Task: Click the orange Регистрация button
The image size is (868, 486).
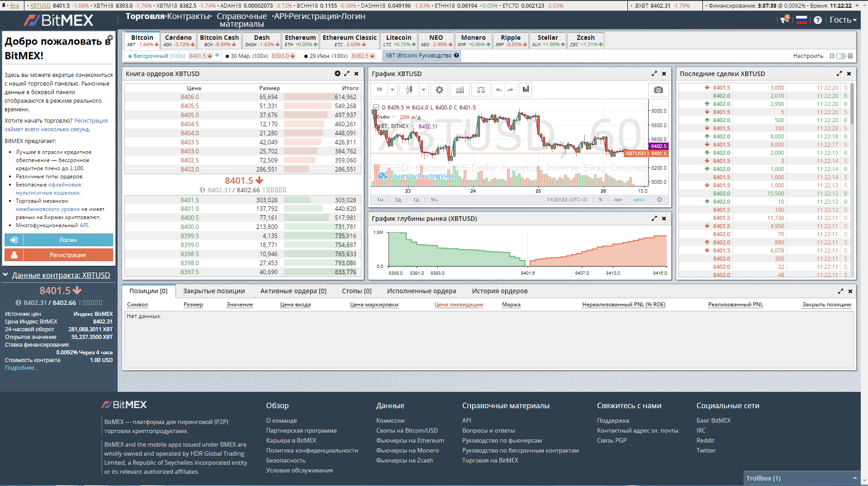Action: 67,255
